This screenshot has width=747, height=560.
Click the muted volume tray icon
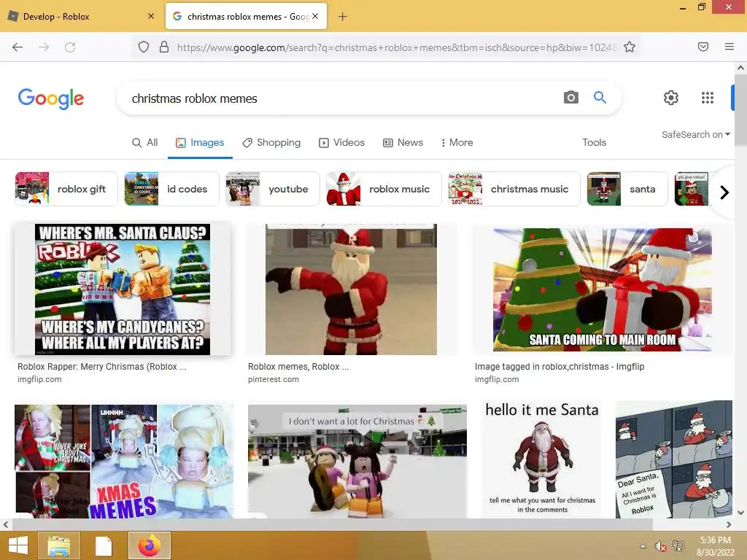[660, 546]
